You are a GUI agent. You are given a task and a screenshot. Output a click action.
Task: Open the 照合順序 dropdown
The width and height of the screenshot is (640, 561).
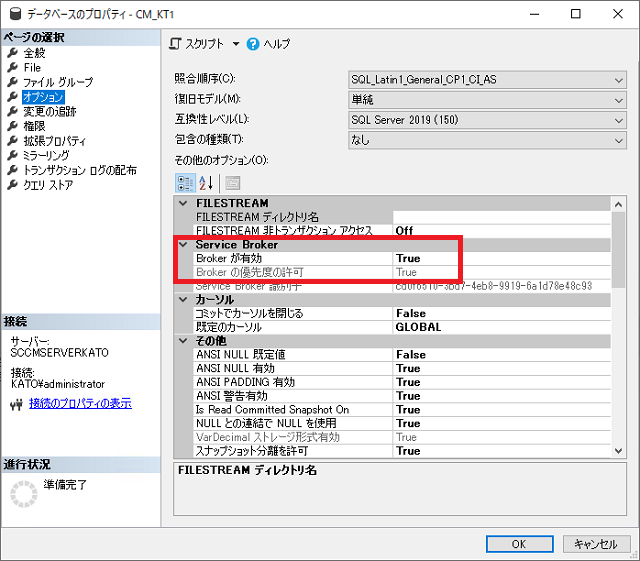(x=619, y=80)
